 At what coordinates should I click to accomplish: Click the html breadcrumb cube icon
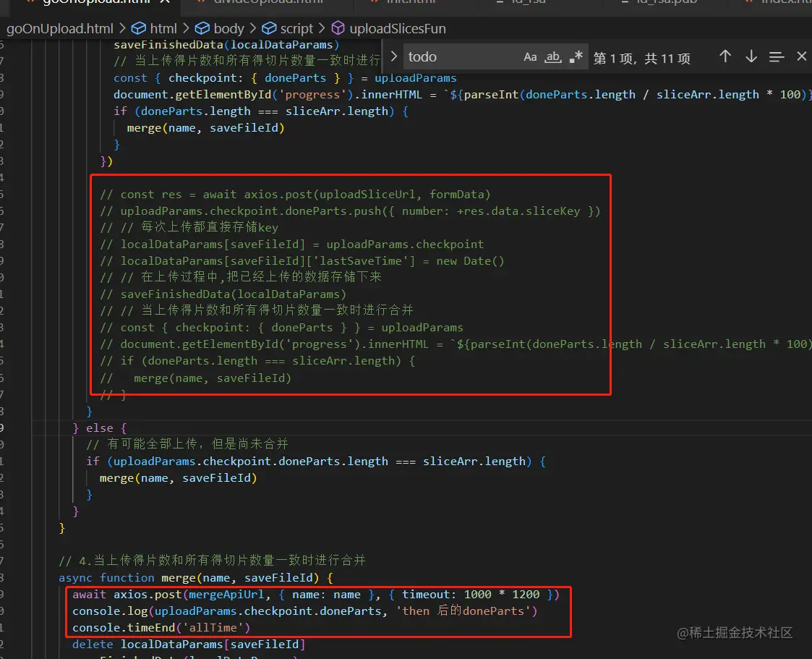[x=138, y=28]
